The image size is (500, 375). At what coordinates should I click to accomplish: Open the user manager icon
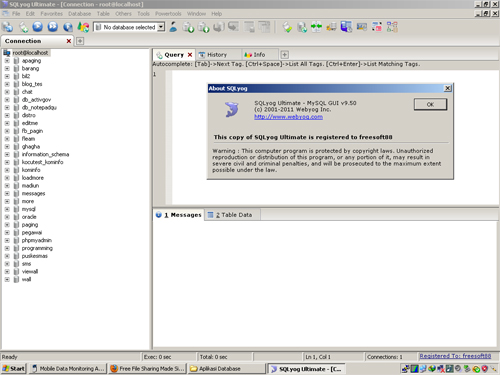(x=173, y=27)
